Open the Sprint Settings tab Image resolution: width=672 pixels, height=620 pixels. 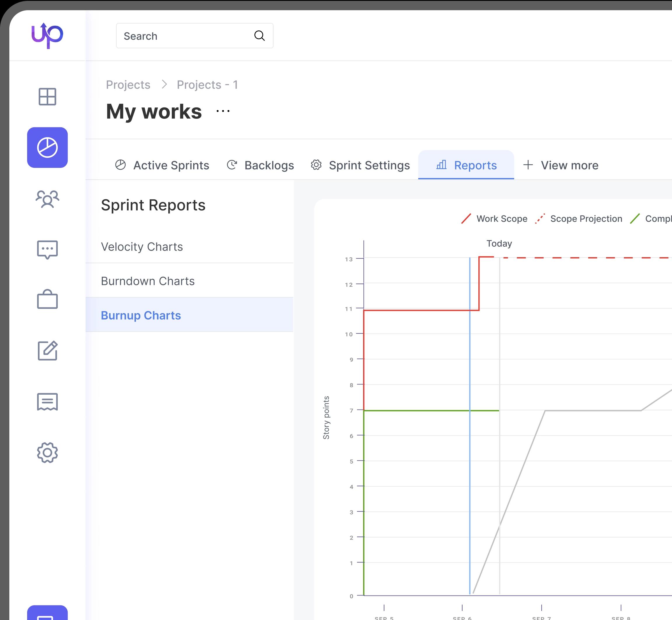tap(360, 165)
